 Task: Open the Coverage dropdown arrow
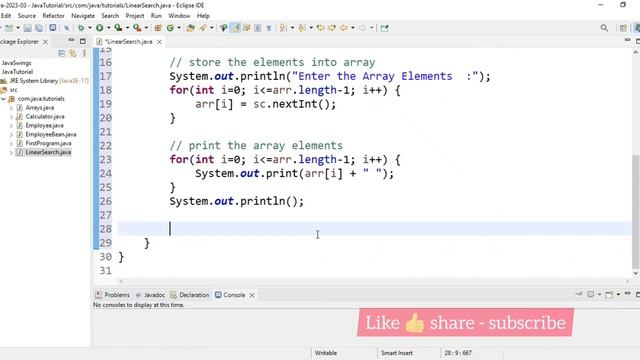(x=127, y=28)
